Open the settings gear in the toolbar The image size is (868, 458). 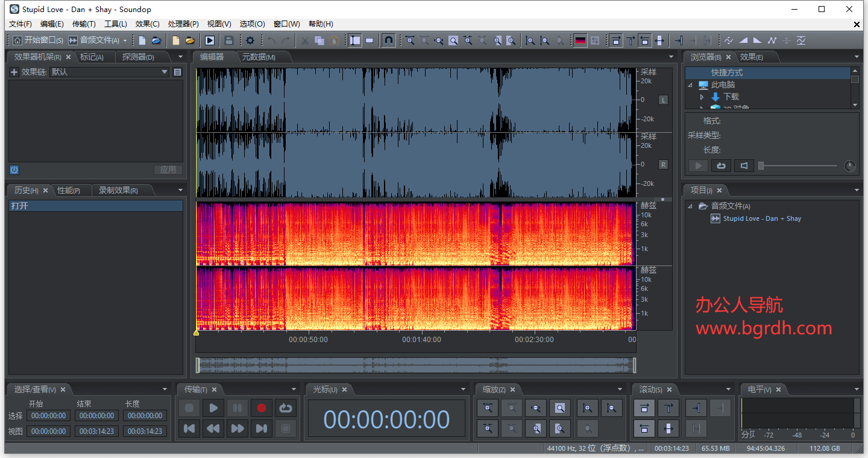pyautogui.click(x=250, y=40)
